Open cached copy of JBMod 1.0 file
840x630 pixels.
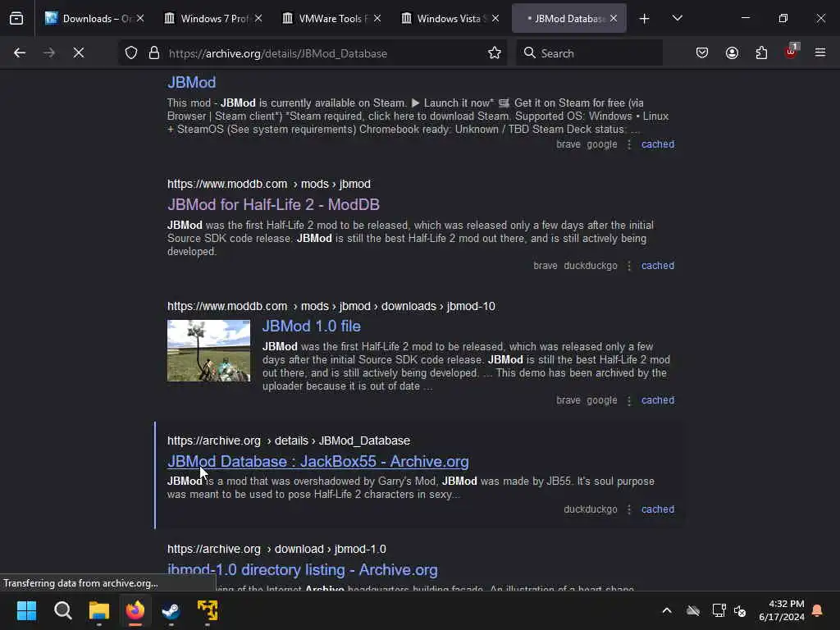click(658, 400)
